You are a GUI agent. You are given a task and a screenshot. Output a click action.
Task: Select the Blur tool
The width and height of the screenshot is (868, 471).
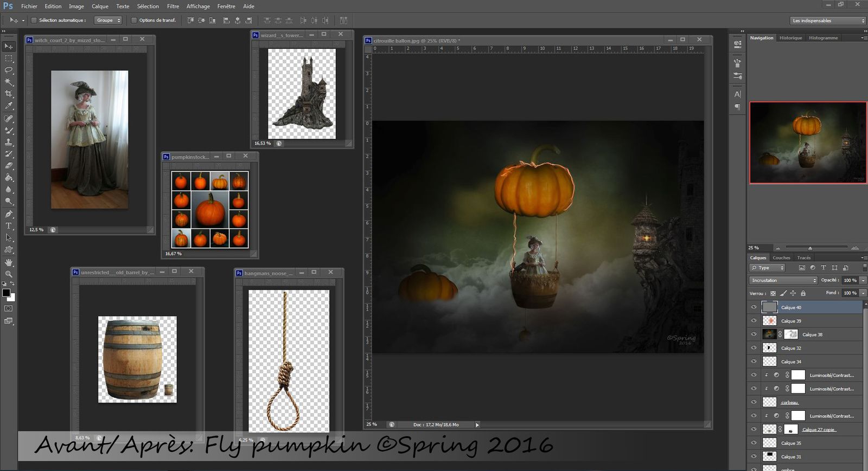pyautogui.click(x=9, y=190)
